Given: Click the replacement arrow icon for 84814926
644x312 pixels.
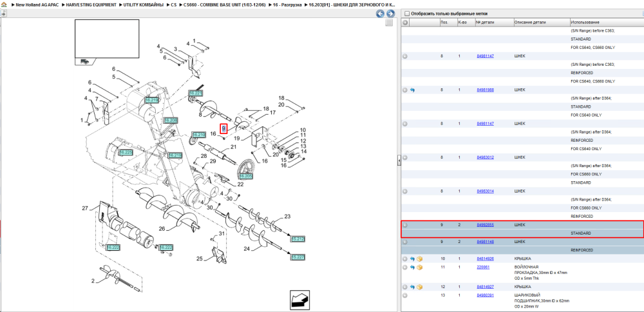Looking at the screenshot, I should 412,259.
